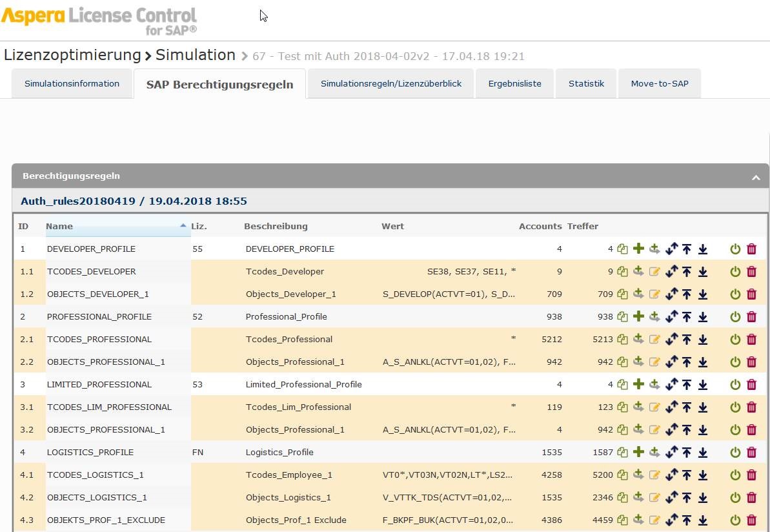Image resolution: width=770 pixels, height=532 pixels.
Task: Move TCODES_PROFESSIONAL rule to bottom
Action: pos(703,340)
